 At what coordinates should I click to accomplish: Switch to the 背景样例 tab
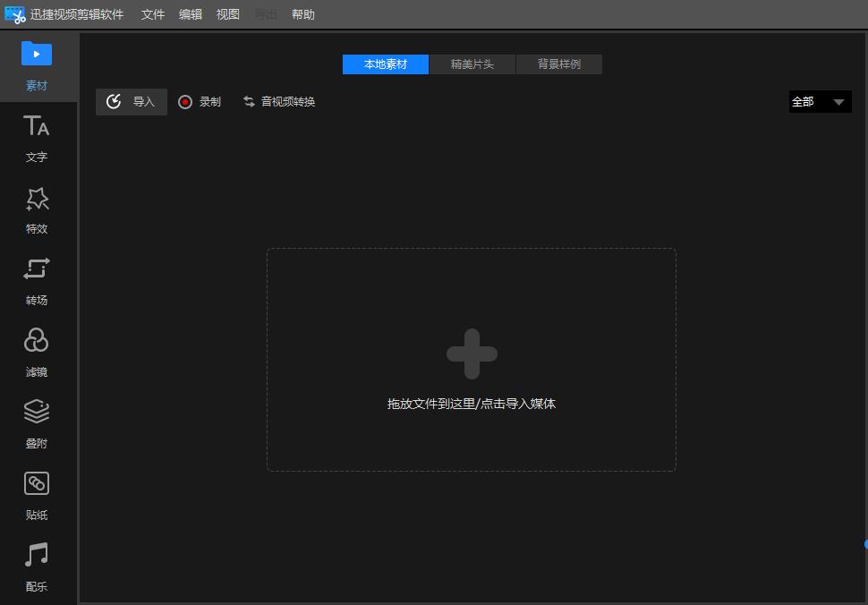point(559,64)
